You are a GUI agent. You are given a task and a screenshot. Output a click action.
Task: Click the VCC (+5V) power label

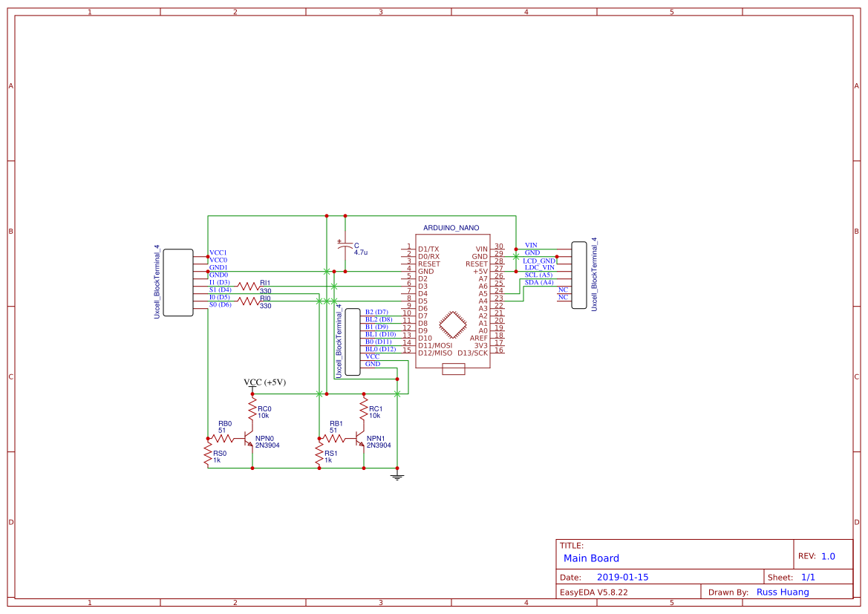click(x=264, y=381)
